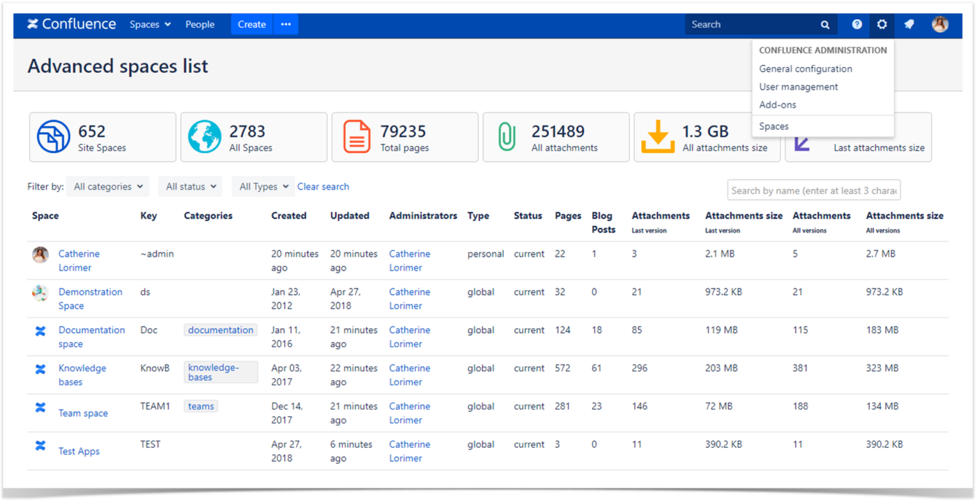This screenshot has width=980, height=503.
Task: Click the TEAM1 key cell
Action: tap(155, 406)
